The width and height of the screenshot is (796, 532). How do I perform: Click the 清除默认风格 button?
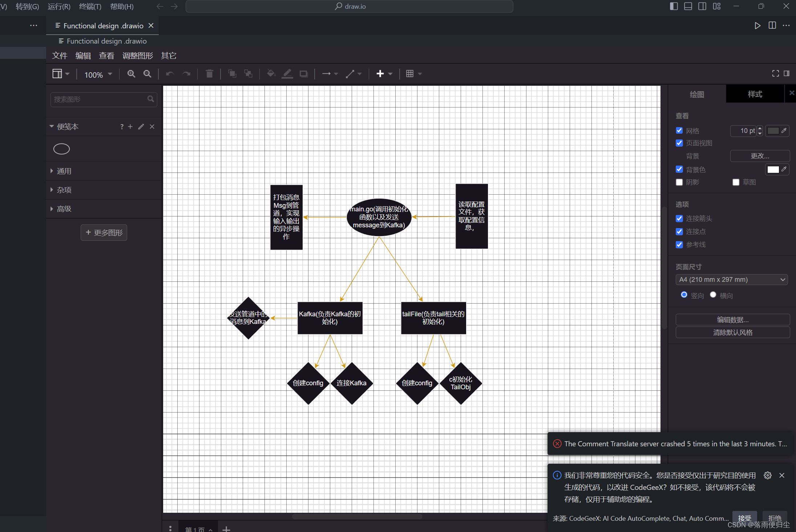click(x=733, y=333)
